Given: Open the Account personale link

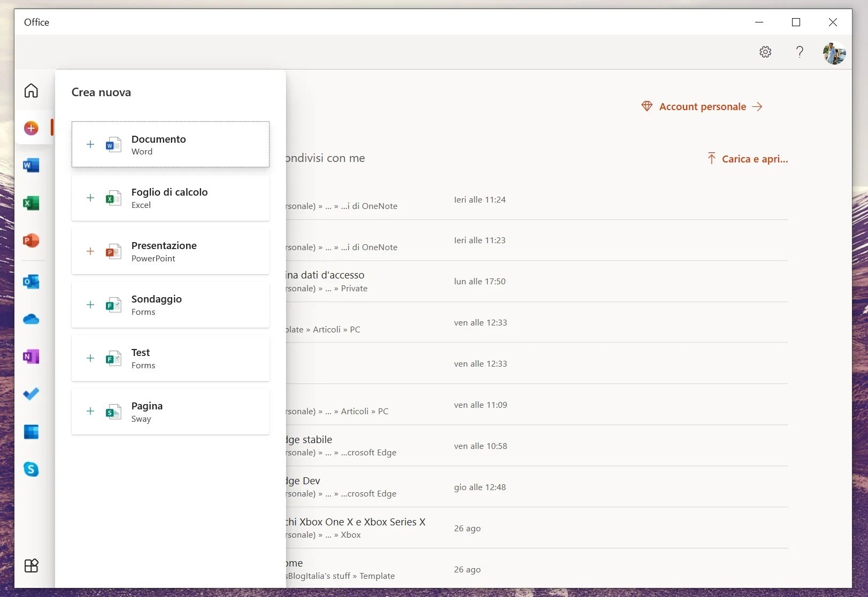Looking at the screenshot, I should (701, 106).
